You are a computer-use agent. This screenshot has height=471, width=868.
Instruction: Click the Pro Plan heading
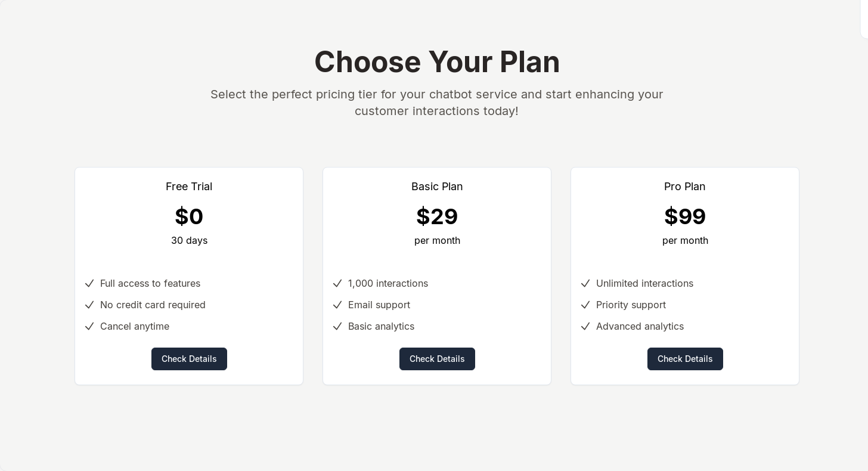[684, 187]
